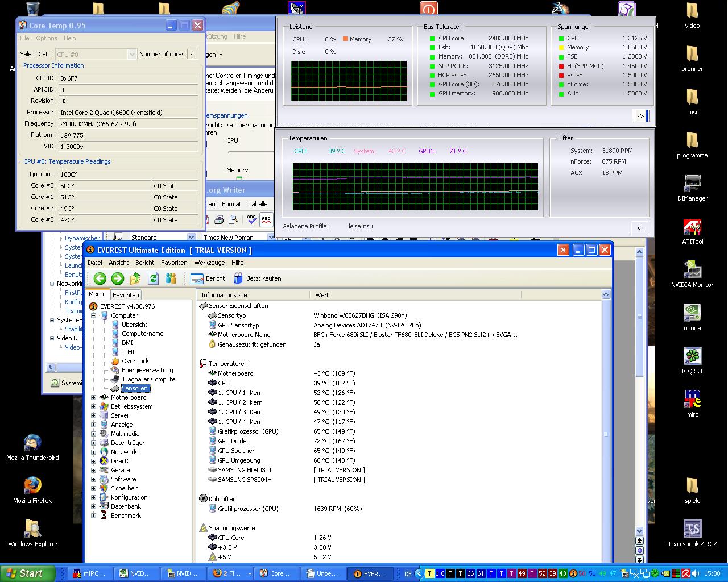Click the DIManager desktop icon

(x=692, y=188)
